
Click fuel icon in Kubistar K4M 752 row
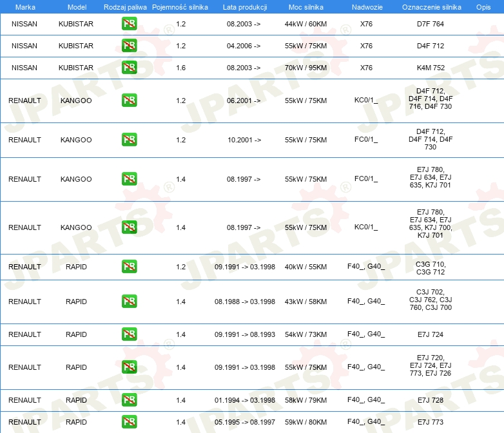[x=129, y=68]
